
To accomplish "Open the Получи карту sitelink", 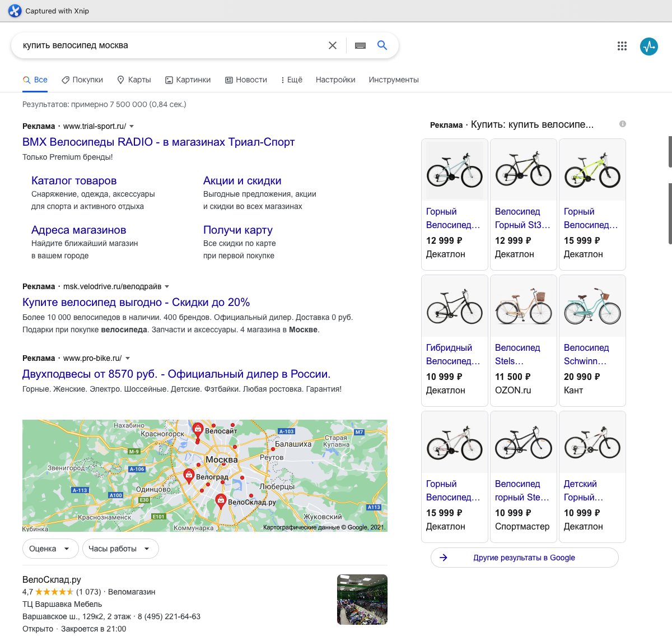I will 238,230.
